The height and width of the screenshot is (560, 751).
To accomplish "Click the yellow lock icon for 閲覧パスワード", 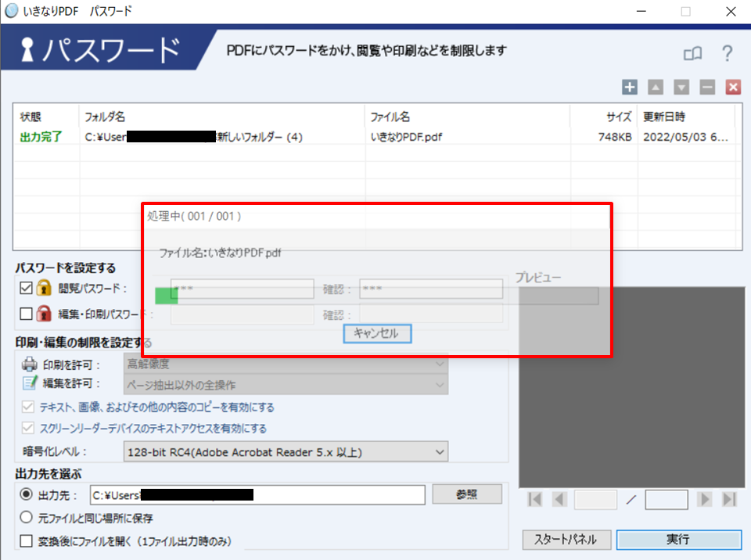I will pyautogui.click(x=44, y=288).
